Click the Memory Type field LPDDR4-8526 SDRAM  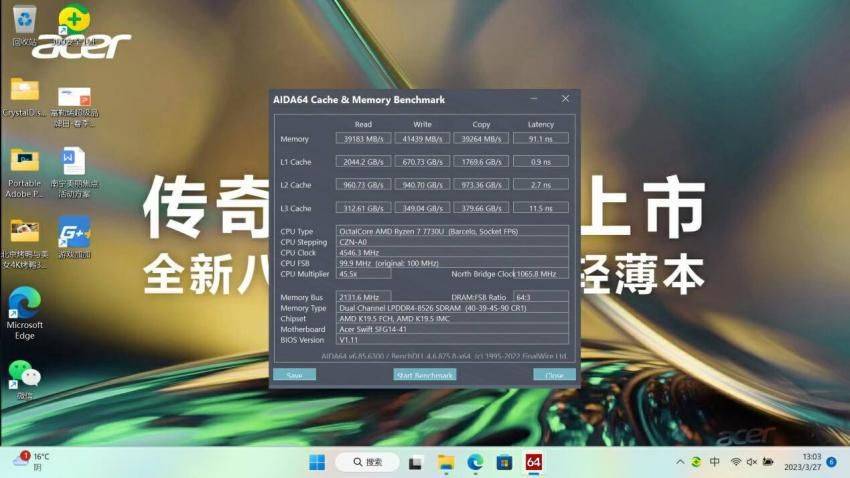pos(452,308)
